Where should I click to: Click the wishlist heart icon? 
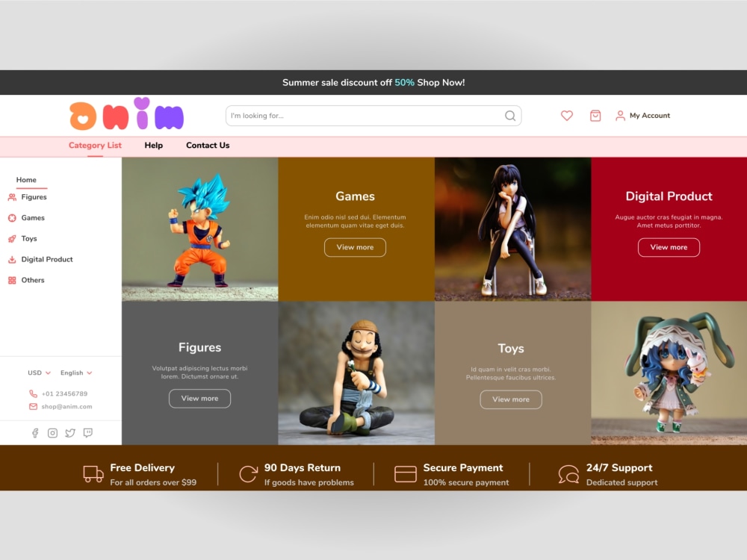click(566, 116)
